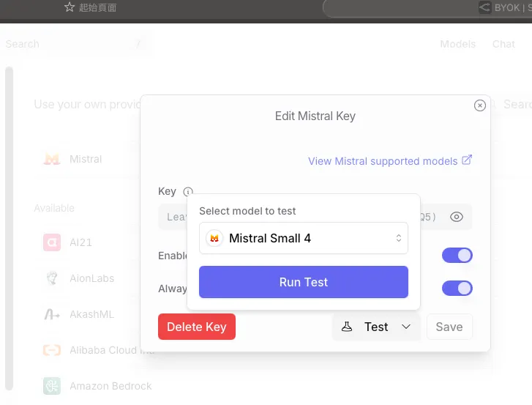This screenshot has width=532, height=405.
Task: Click the AkashML provider icon
Action: (x=51, y=314)
